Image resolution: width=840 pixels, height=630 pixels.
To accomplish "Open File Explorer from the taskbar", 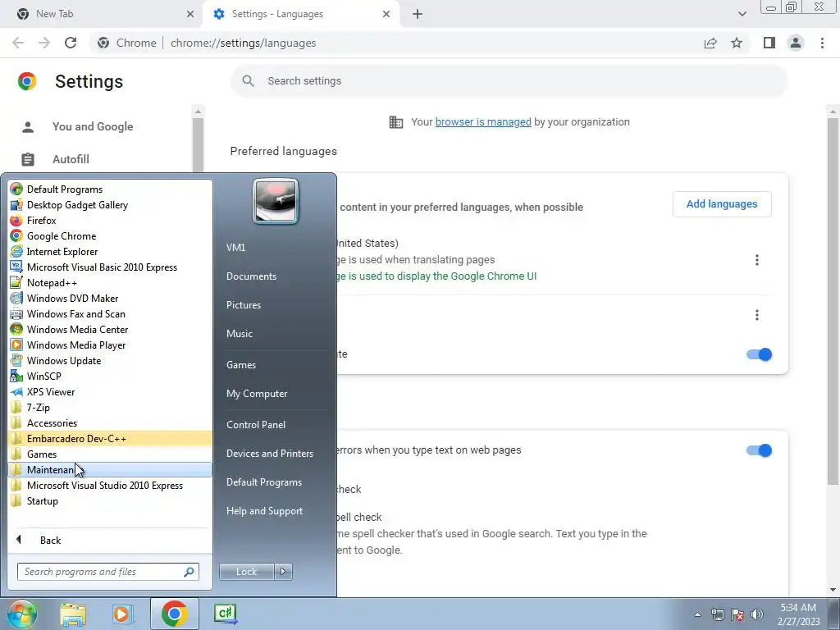I will 73,614.
